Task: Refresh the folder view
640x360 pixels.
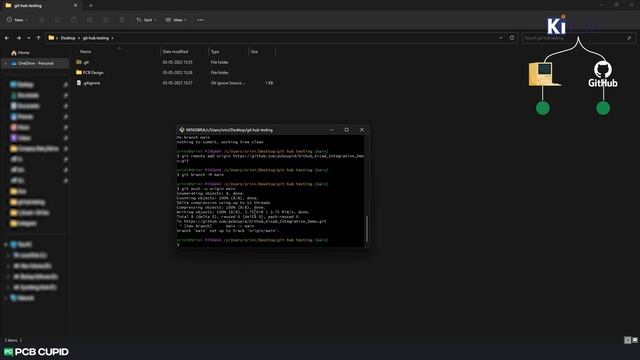Action: click(512, 38)
